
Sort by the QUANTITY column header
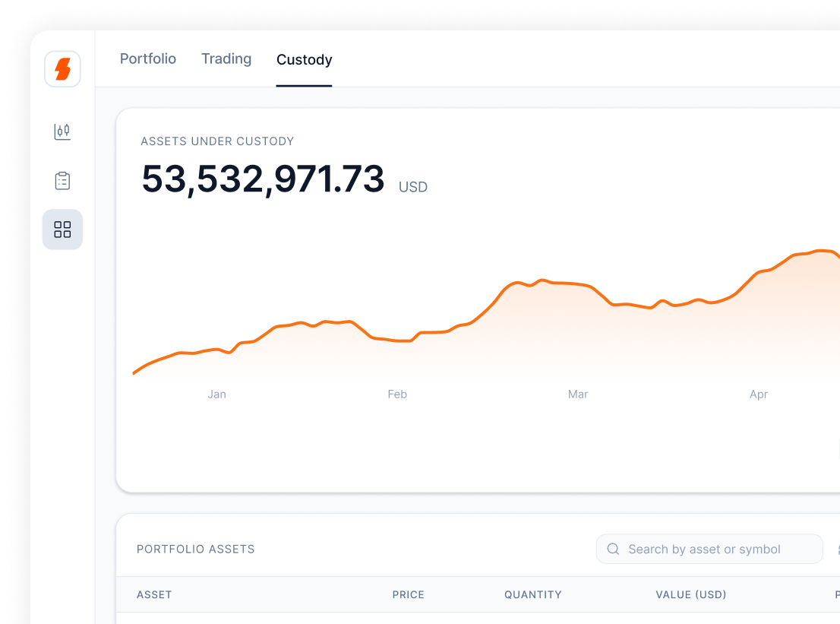click(x=533, y=594)
